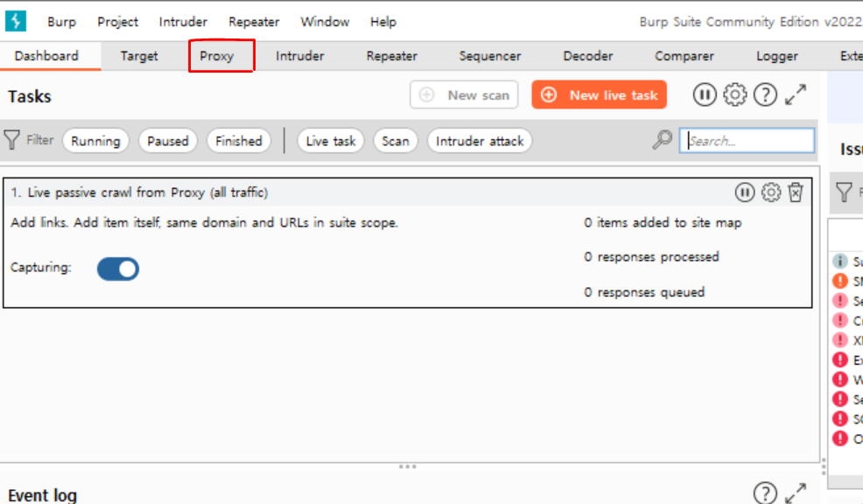The image size is (863, 504).
Task: Open the Repeater menu in menu bar
Action: point(255,22)
